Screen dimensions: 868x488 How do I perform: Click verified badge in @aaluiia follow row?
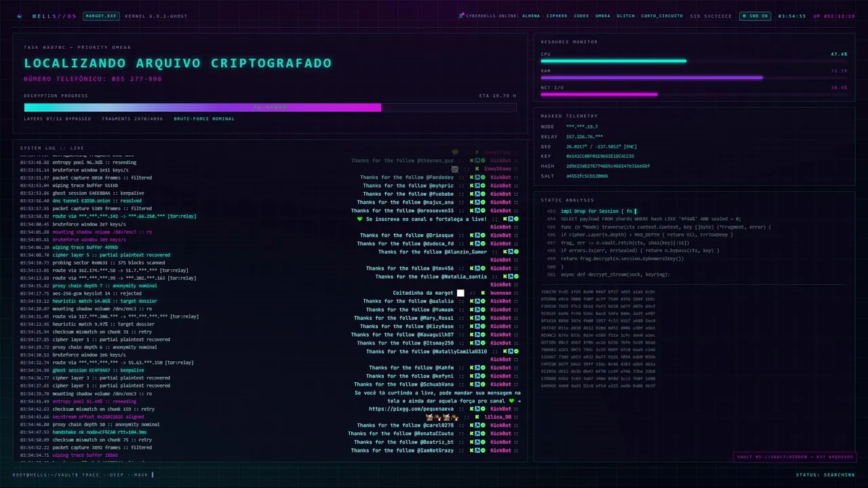[x=483, y=301]
